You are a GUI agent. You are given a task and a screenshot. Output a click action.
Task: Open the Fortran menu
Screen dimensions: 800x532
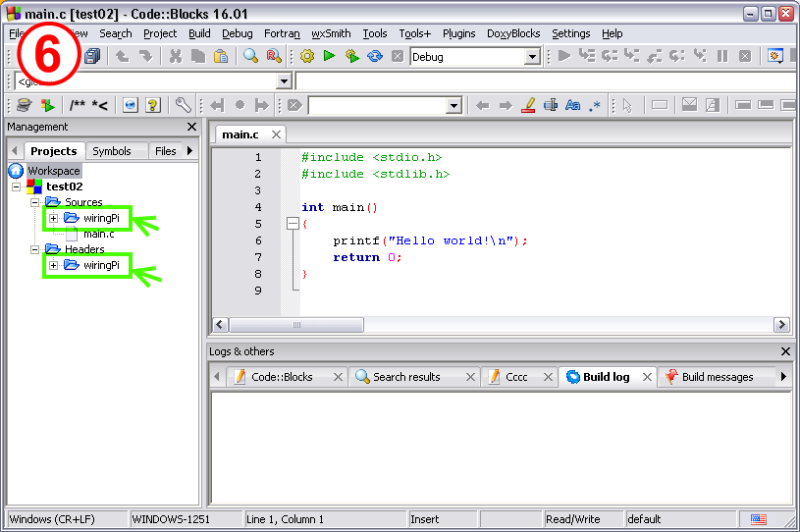[282, 33]
